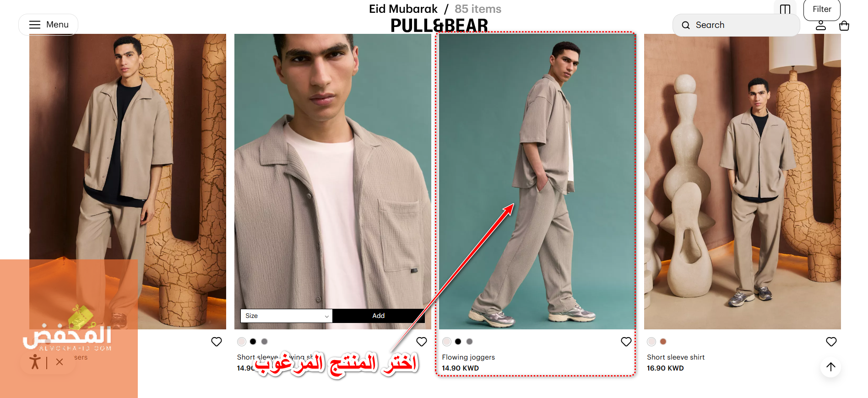The width and height of the screenshot is (868, 398).
Task: Select black color swatch for Flowing joggers
Action: [x=458, y=341]
